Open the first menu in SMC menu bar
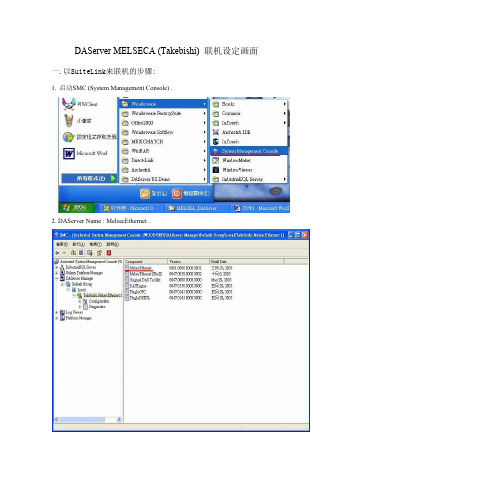The height and width of the screenshot is (483, 503). [61, 244]
